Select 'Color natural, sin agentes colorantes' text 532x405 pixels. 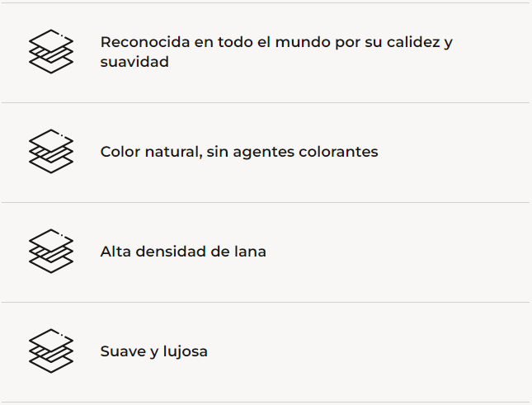[239, 152]
